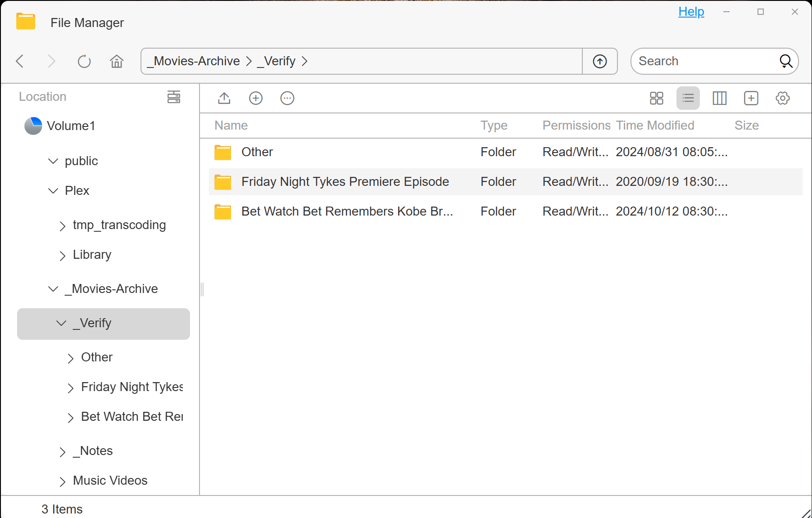Switch to list view
Image resolution: width=812 pixels, height=518 pixels.
click(688, 98)
